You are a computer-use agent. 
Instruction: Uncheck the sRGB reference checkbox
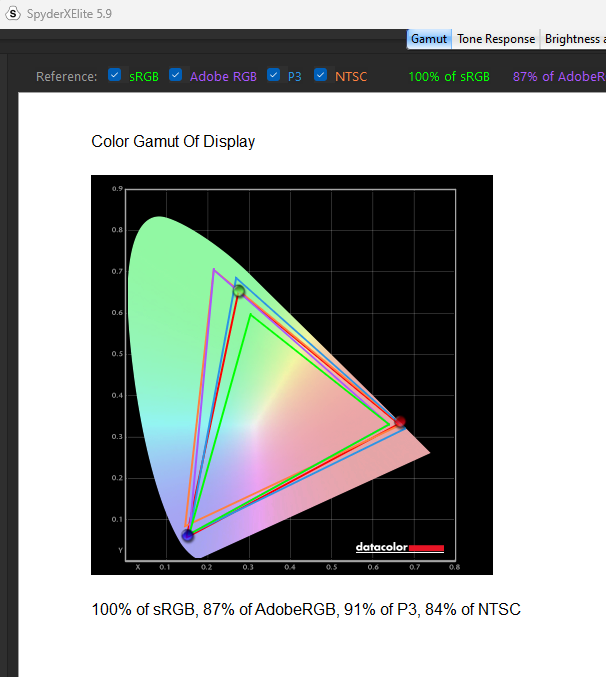pos(115,75)
